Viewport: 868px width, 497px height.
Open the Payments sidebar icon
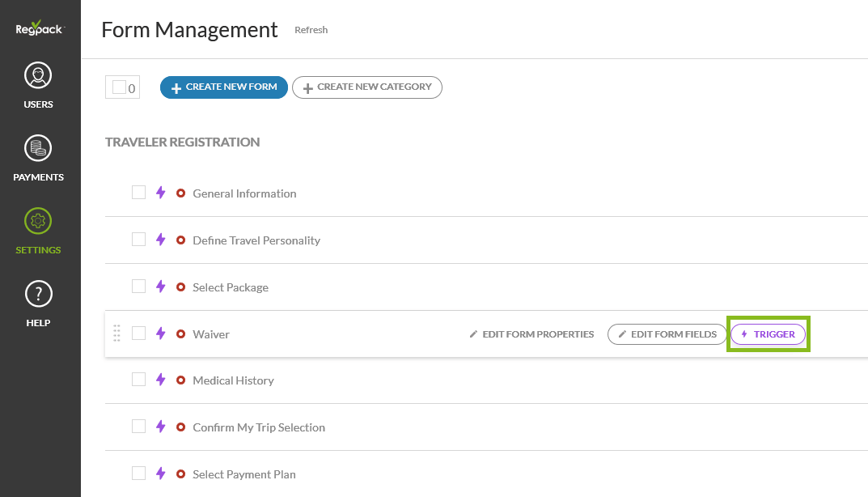pos(38,149)
